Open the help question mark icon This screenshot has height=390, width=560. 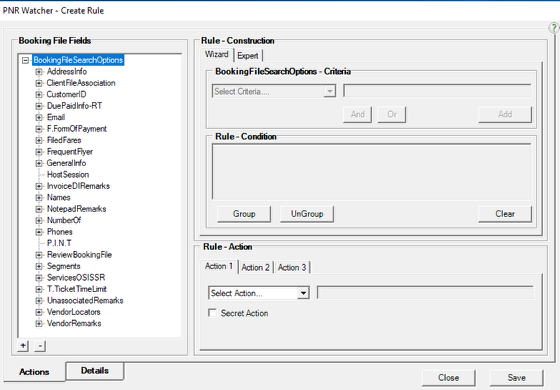[554, 28]
